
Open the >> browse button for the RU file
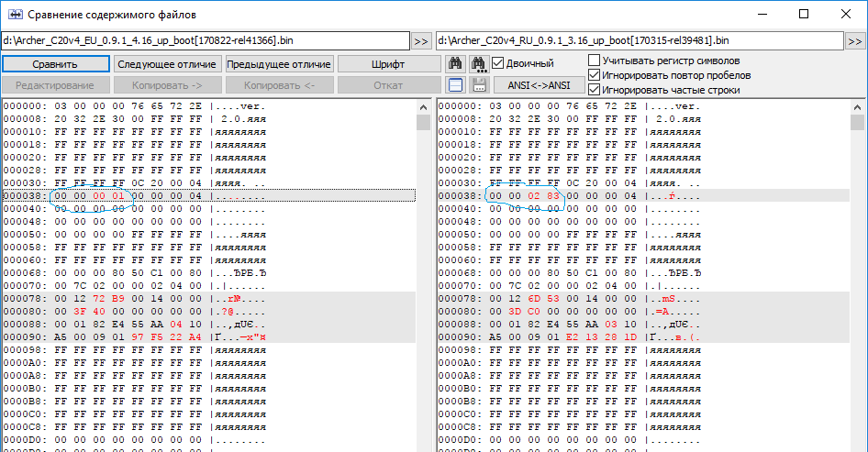point(855,41)
